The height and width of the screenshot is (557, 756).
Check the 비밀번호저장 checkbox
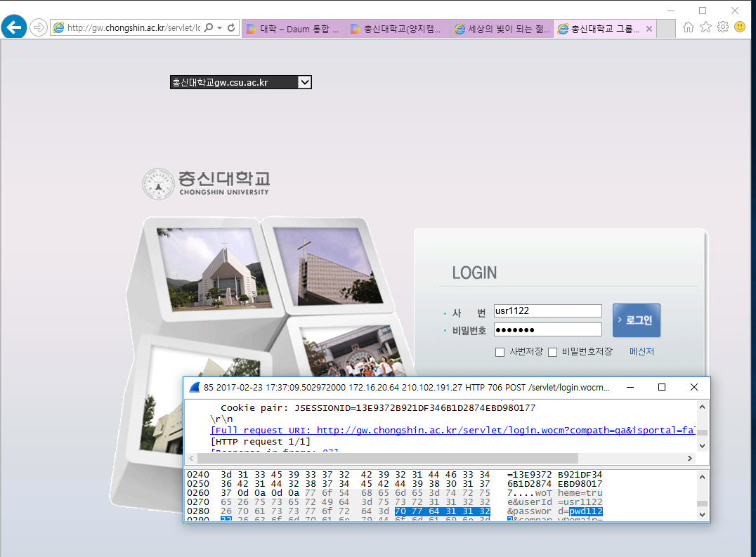[x=553, y=352]
